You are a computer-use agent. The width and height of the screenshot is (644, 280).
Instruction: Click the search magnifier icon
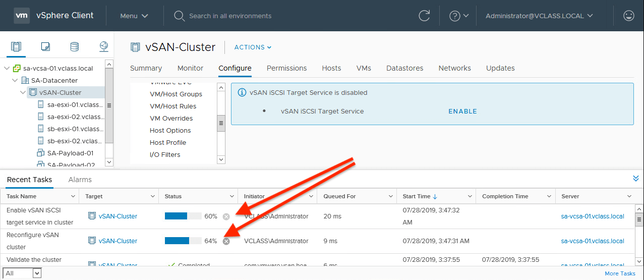point(179,16)
